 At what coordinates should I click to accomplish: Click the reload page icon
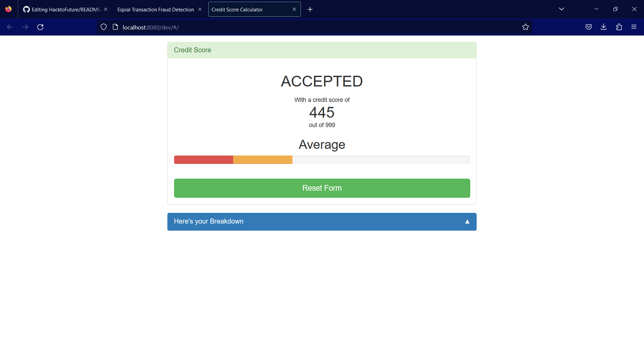click(40, 27)
